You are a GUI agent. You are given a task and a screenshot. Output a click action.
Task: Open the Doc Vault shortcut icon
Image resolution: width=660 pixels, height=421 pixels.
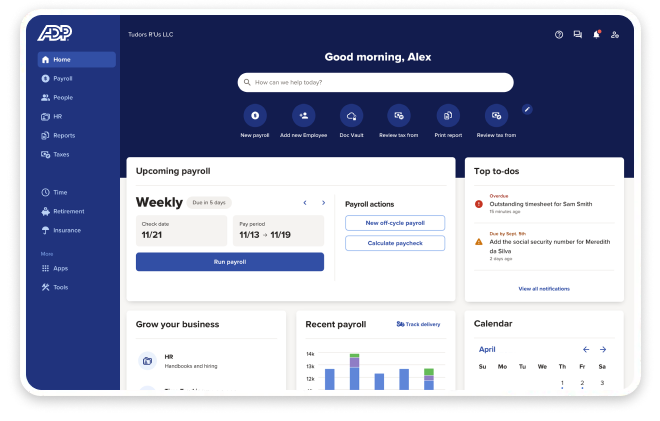click(350, 115)
